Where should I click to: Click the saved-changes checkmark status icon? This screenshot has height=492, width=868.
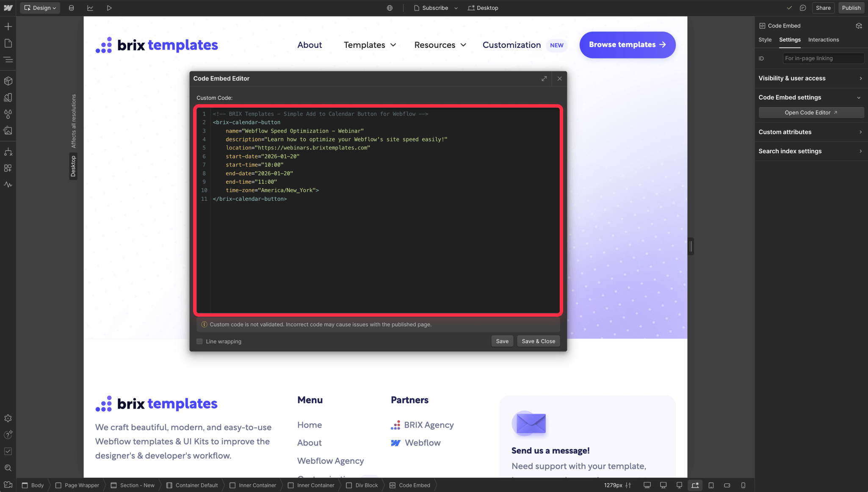click(789, 8)
